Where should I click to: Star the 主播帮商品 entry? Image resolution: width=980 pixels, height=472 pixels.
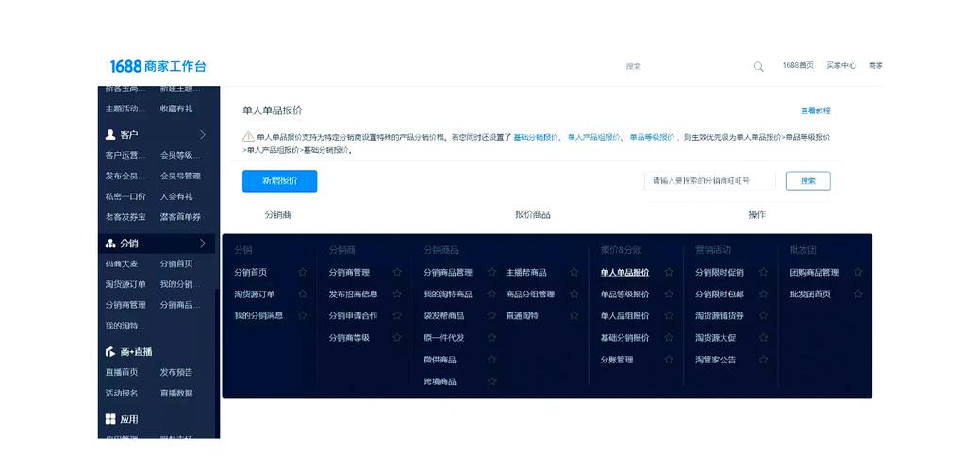pyautogui.click(x=573, y=272)
